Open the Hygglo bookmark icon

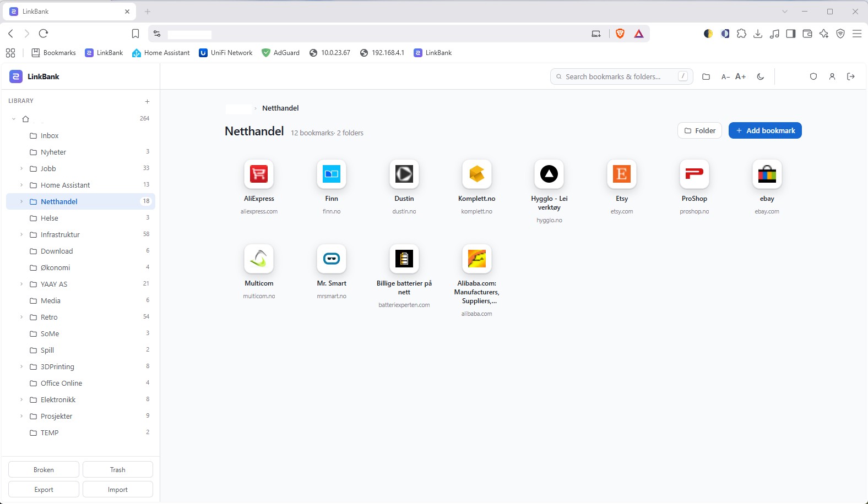[x=549, y=174]
